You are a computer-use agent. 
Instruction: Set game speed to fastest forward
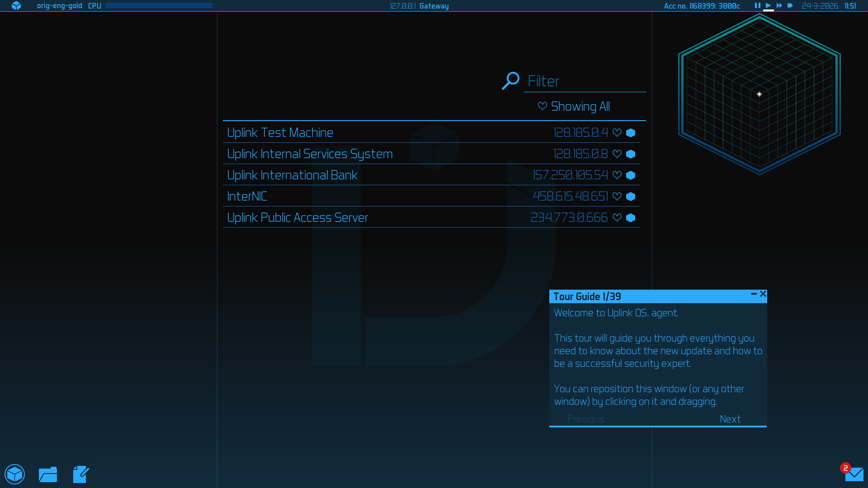(x=790, y=6)
